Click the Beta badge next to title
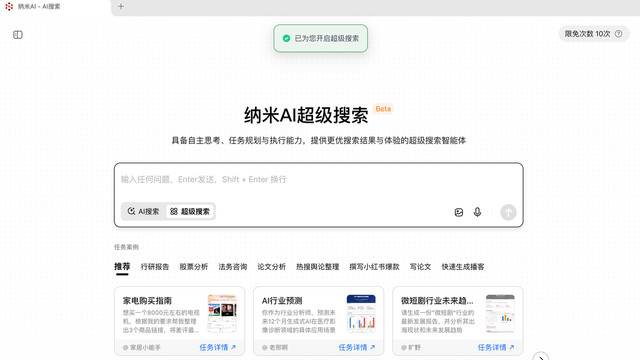This screenshot has height=360, width=640. tap(383, 109)
